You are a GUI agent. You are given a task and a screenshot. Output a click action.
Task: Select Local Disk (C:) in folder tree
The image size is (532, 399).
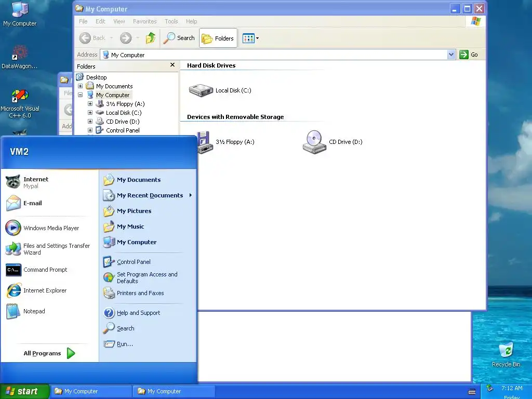coord(124,113)
